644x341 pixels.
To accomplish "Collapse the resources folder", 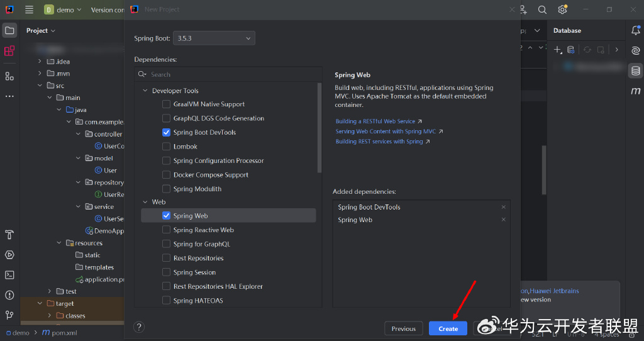I will point(59,243).
